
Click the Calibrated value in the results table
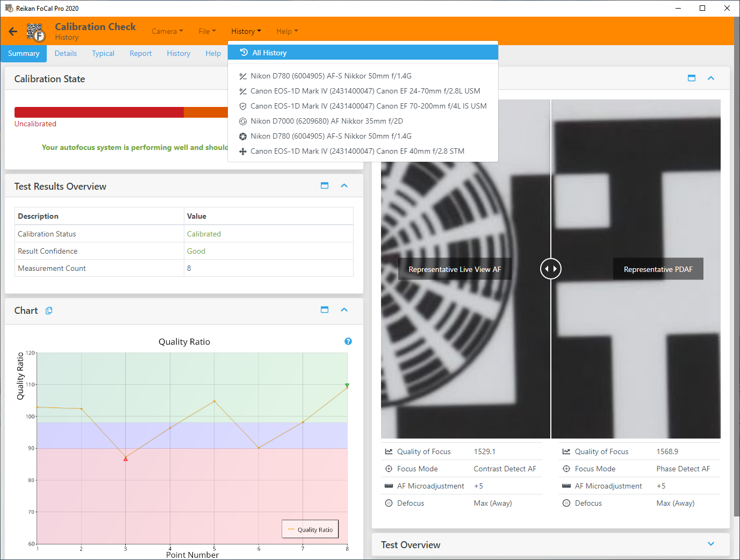(x=204, y=234)
